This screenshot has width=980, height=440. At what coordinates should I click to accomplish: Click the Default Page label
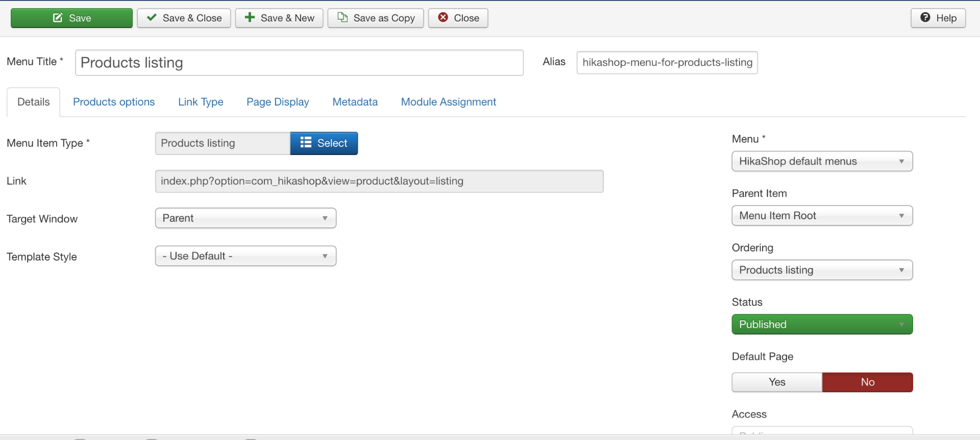tap(763, 356)
